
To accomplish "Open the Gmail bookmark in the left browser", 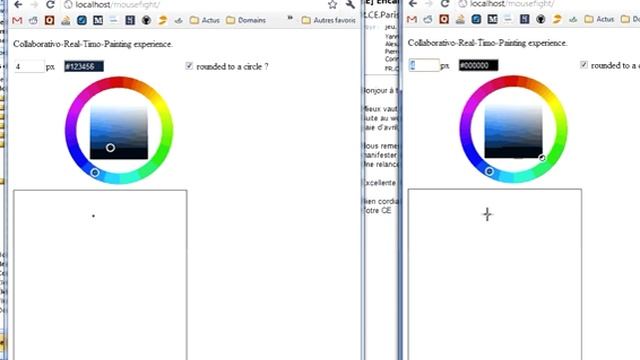I will pyautogui.click(x=17, y=20).
